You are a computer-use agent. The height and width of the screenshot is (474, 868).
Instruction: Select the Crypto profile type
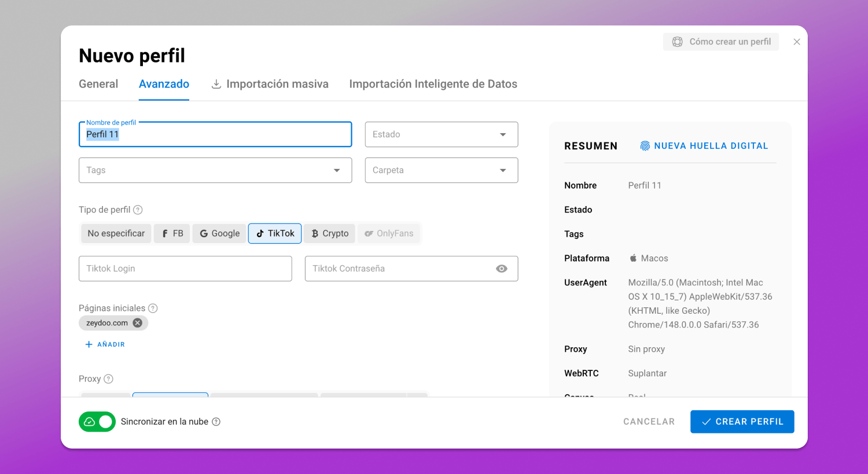click(329, 233)
